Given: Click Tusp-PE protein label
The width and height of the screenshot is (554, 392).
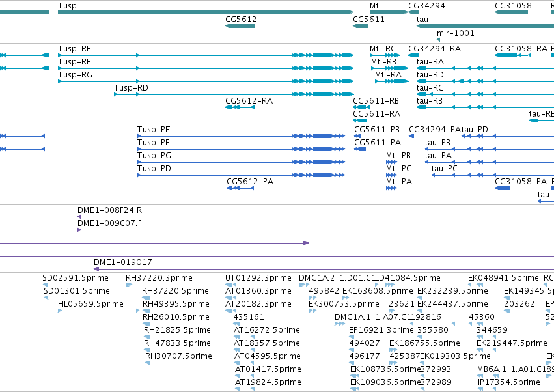Looking at the screenshot, I should (x=154, y=130).
